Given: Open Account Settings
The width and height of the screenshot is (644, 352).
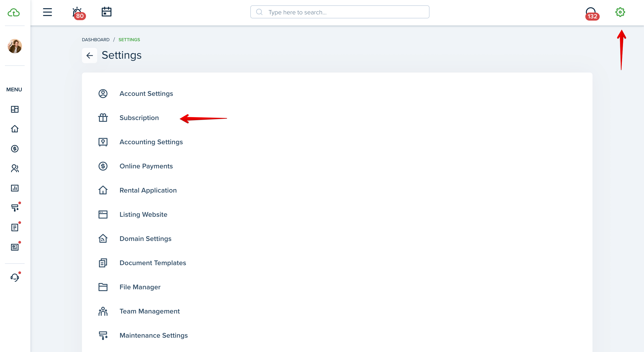Looking at the screenshot, I should tap(146, 94).
